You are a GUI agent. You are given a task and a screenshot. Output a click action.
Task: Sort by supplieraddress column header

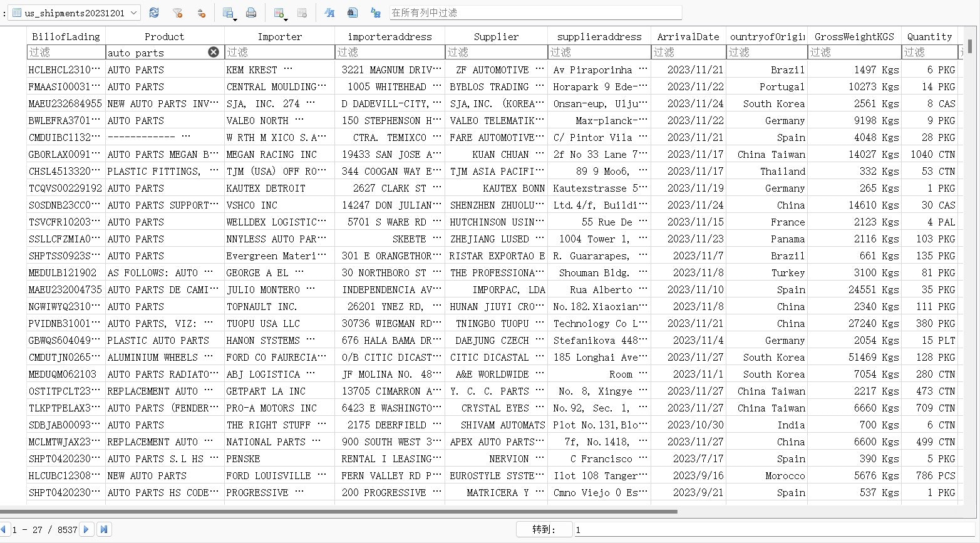pos(599,36)
